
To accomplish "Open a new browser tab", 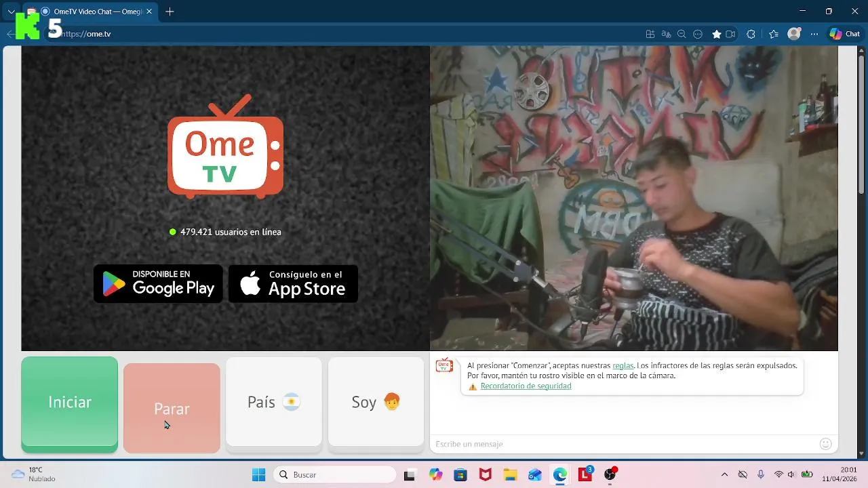I will click(170, 12).
